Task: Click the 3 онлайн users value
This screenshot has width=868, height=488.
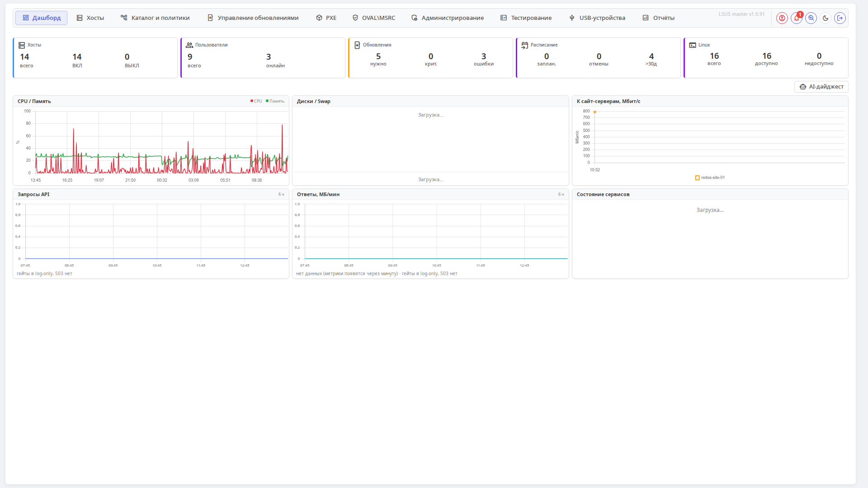Action: pyautogui.click(x=275, y=61)
